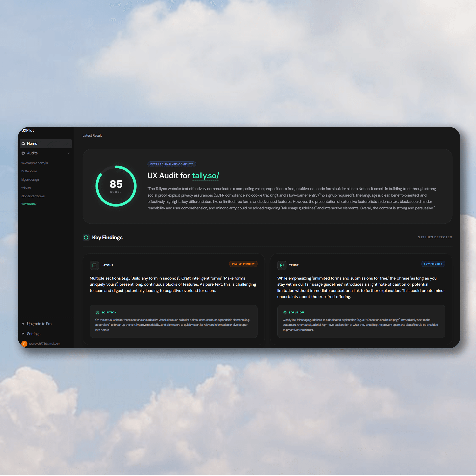This screenshot has height=476, width=476.
Task: Click the Trust shield icon
Action: [x=282, y=265]
